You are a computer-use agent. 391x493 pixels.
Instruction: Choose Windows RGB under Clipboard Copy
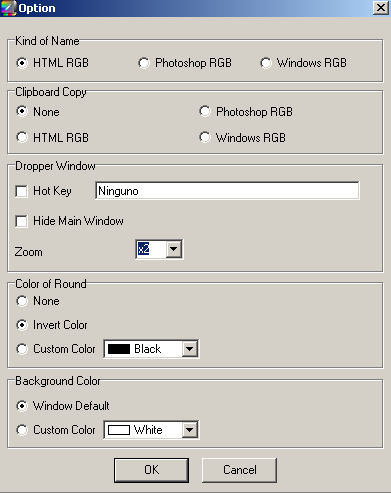point(205,137)
